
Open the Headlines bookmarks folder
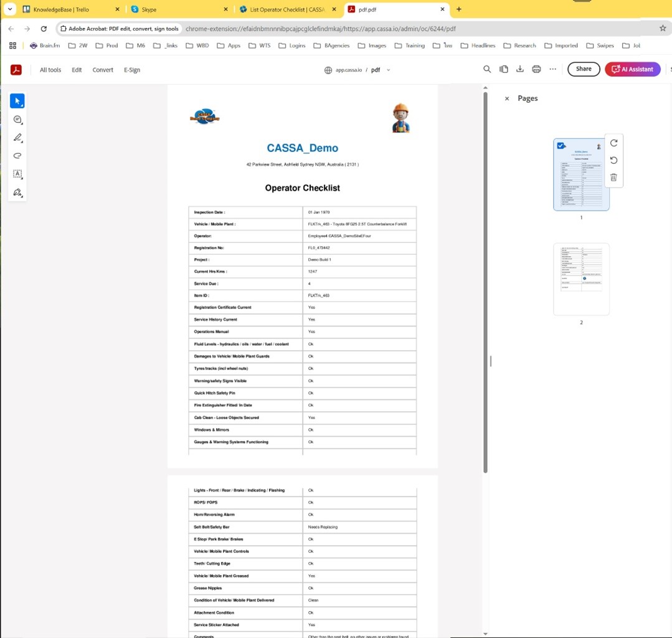click(478, 45)
